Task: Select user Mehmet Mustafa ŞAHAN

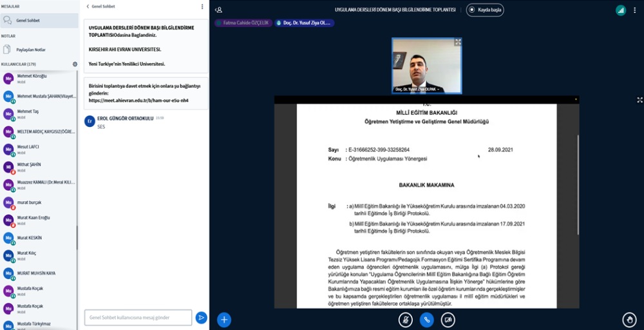Action: pos(39,97)
